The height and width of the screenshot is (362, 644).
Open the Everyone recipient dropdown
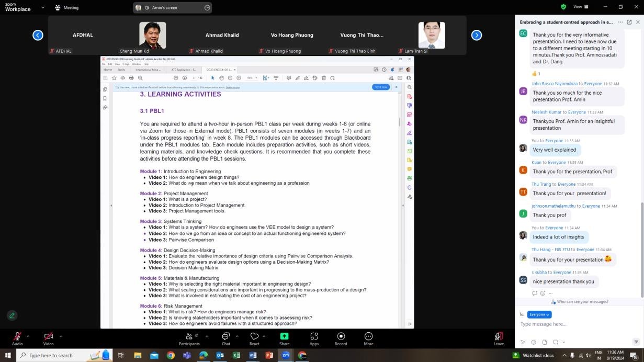[539, 314]
